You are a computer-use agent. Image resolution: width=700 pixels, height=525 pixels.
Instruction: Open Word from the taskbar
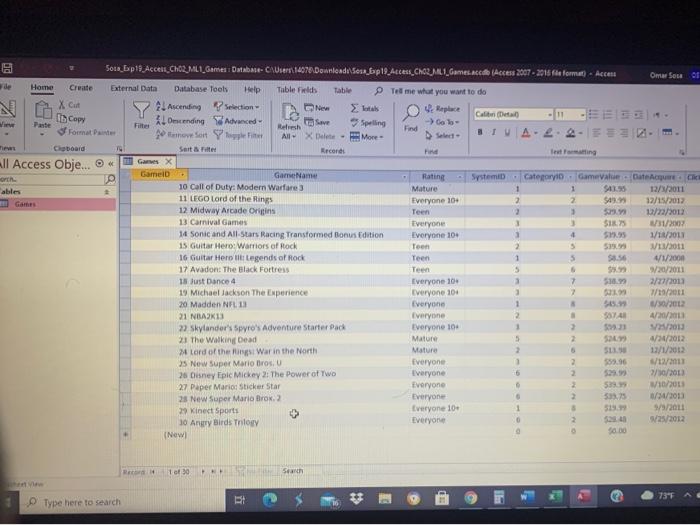(527, 497)
